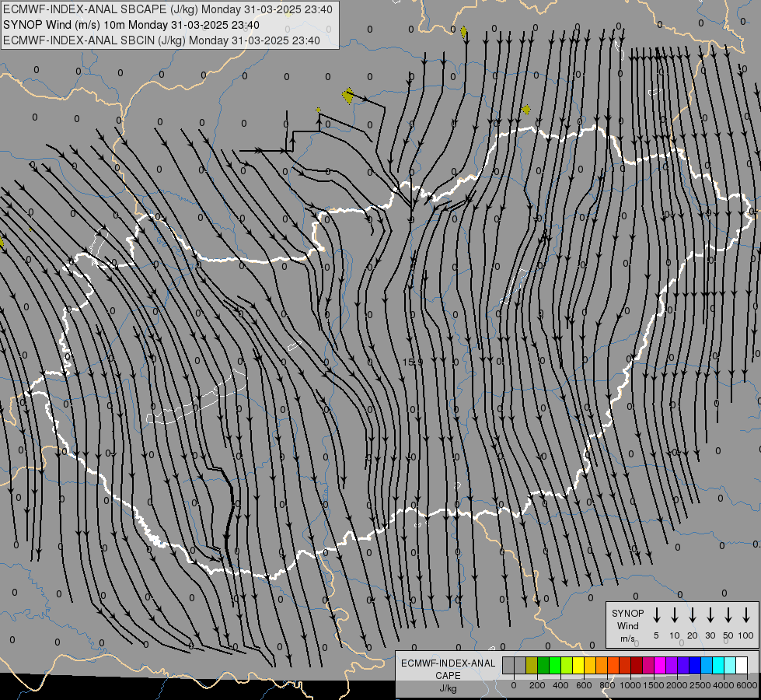Click the 2500 tick label on CAPE scale
The height and width of the screenshot is (700, 761).
[x=700, y=685]
